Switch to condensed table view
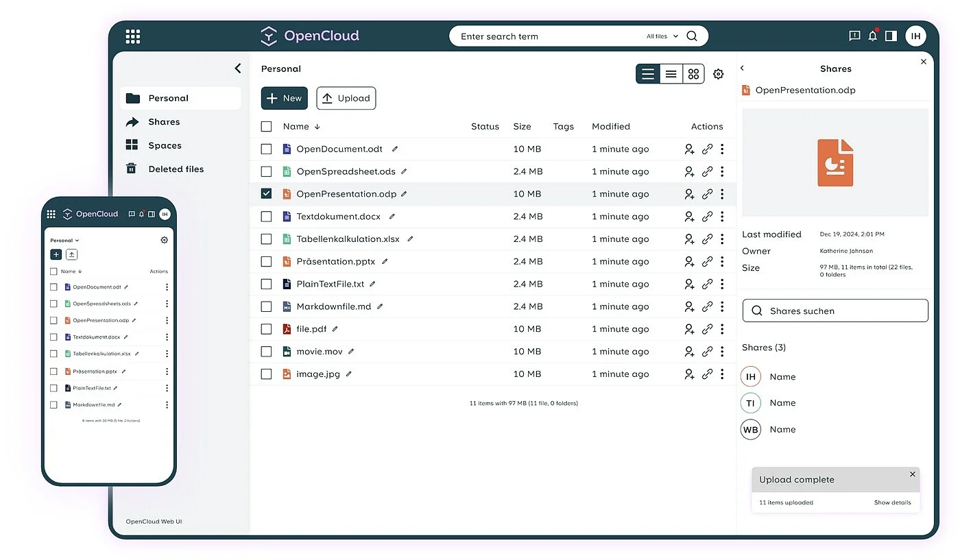The width and height of the screenshot is (960, 560). pos(671,74)
